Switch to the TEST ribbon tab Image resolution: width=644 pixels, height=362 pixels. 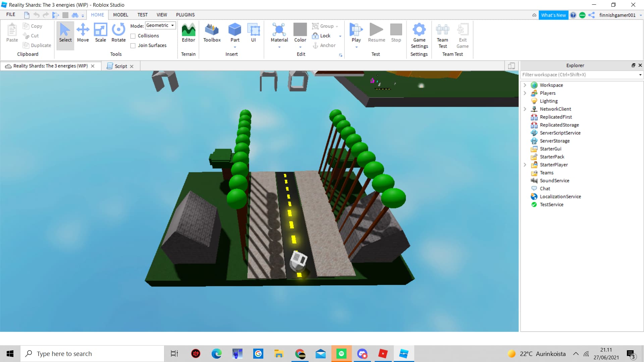(142, 15)
